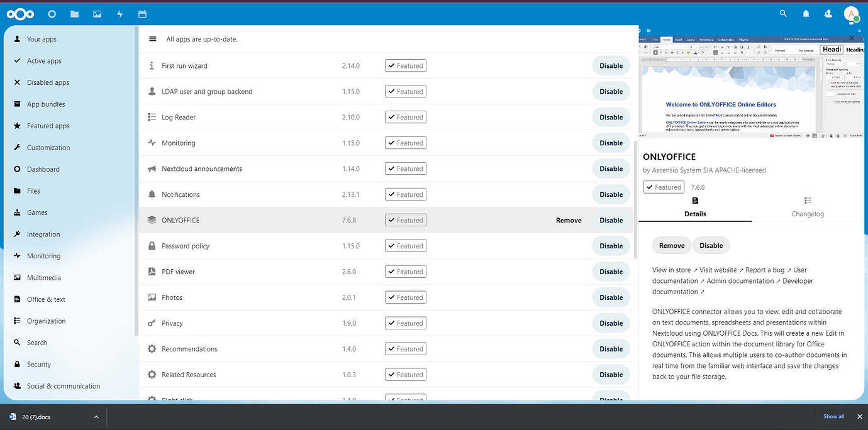Disable the Log Reader app
Viewport: 868px width, 430px height.
pyautogui.click(x=611, y=117)
